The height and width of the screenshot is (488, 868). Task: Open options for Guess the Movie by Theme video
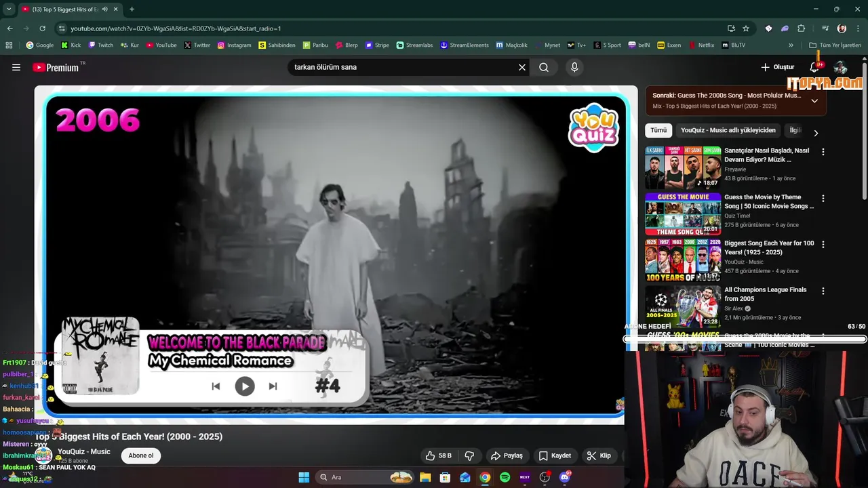823,199
